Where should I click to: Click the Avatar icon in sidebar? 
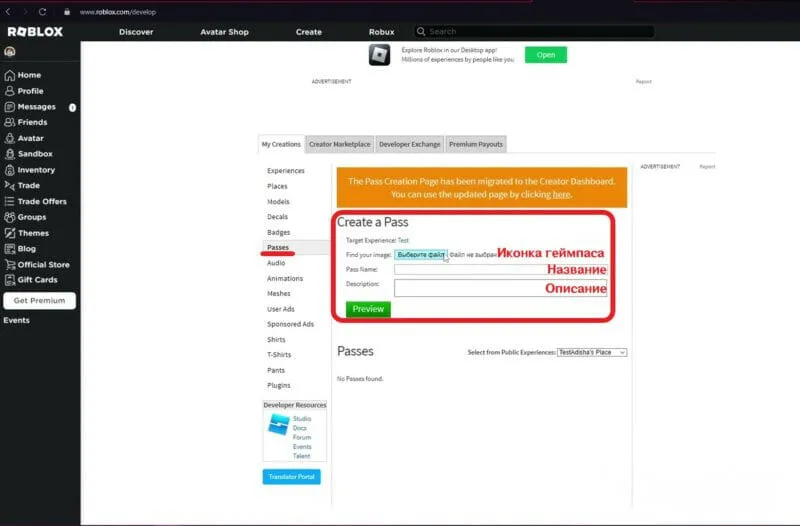click(x=10, y=138)
